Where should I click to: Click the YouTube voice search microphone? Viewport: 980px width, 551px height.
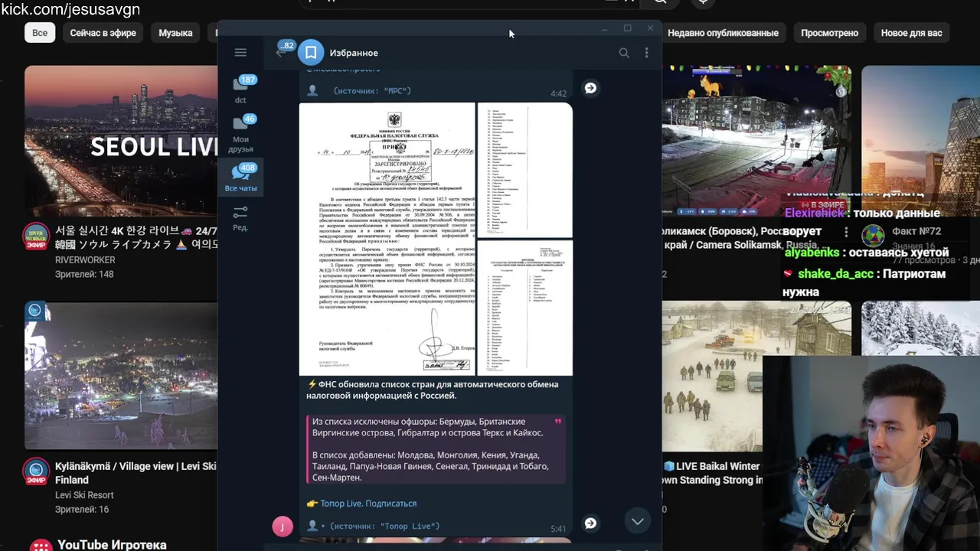tap(703, 2)
